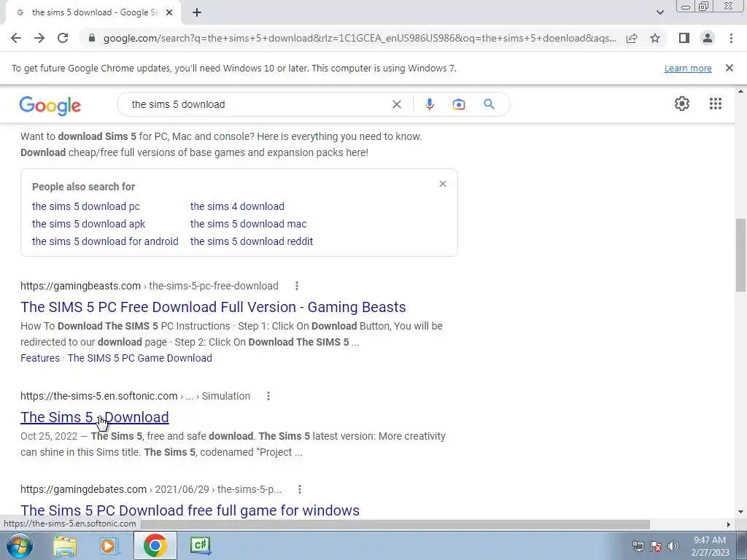
Task: Open 'the sims 4 download' suggestion
Action: (x=237, y=206)
